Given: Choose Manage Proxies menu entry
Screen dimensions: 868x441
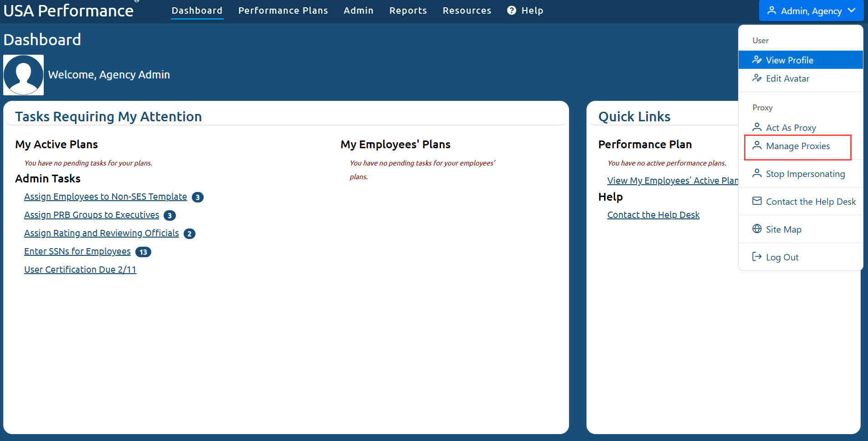Looking at the screenshot, I should coord(801,146).
